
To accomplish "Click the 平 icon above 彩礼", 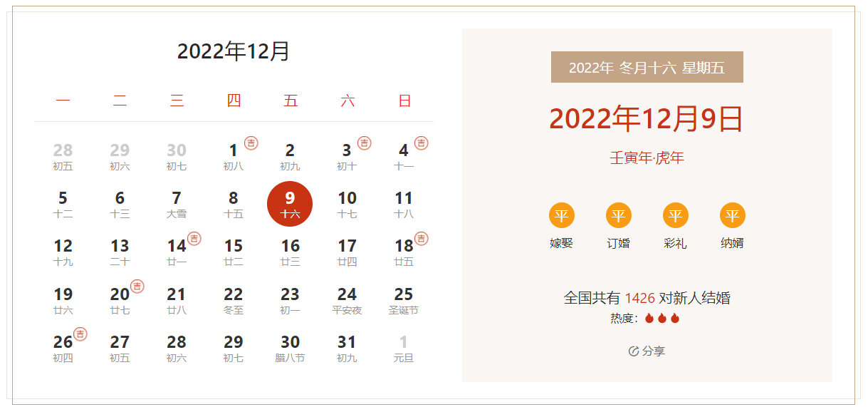I will pyautogui.click(x=676, y=215).
